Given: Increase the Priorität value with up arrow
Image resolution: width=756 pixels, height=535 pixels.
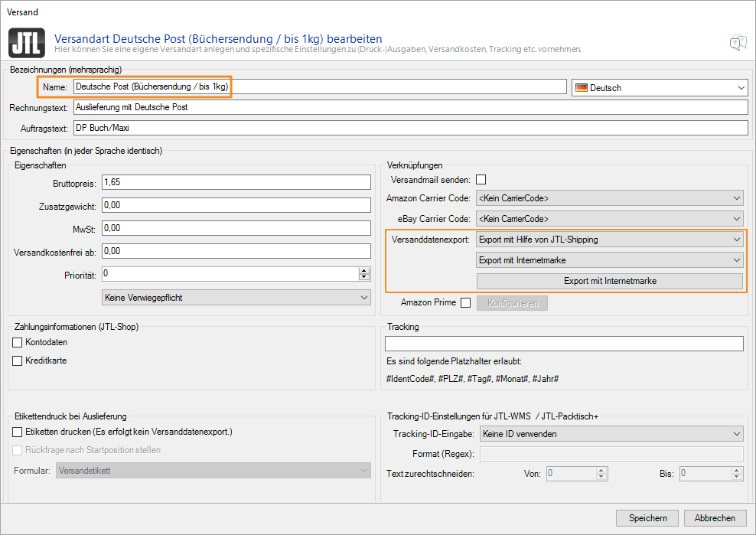Looking at the screenshot, I should (x=364, y=270).
